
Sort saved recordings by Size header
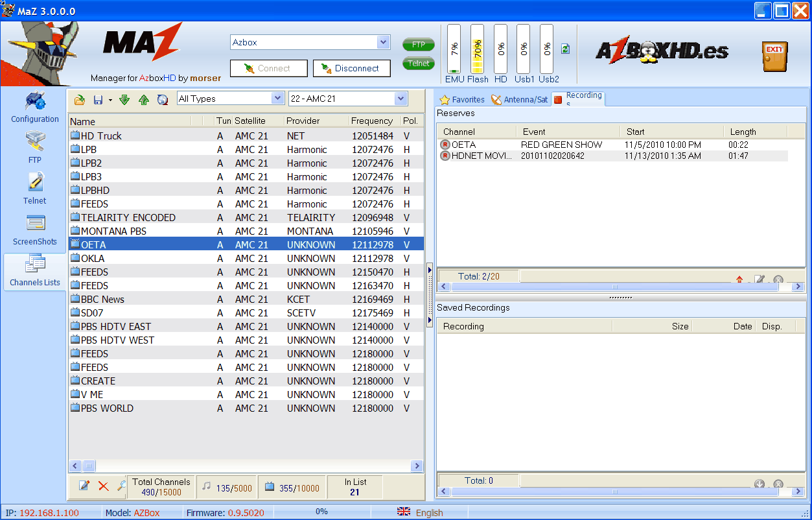652,326
